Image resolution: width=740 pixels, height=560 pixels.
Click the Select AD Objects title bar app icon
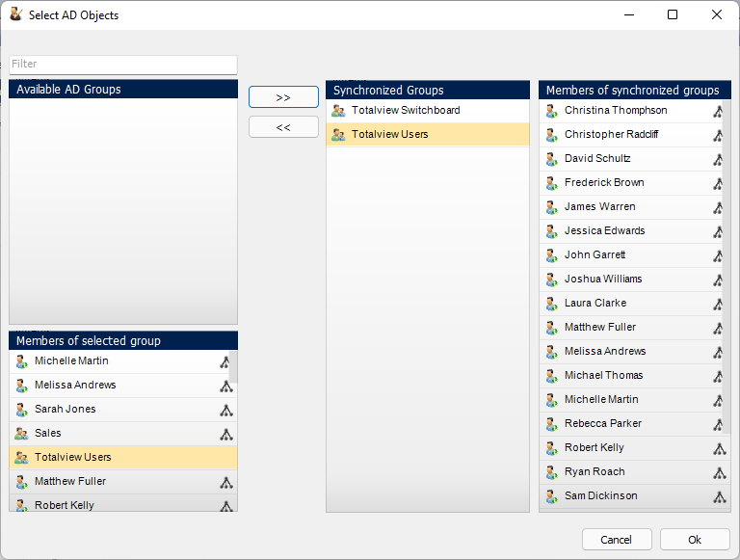point(15,14)
